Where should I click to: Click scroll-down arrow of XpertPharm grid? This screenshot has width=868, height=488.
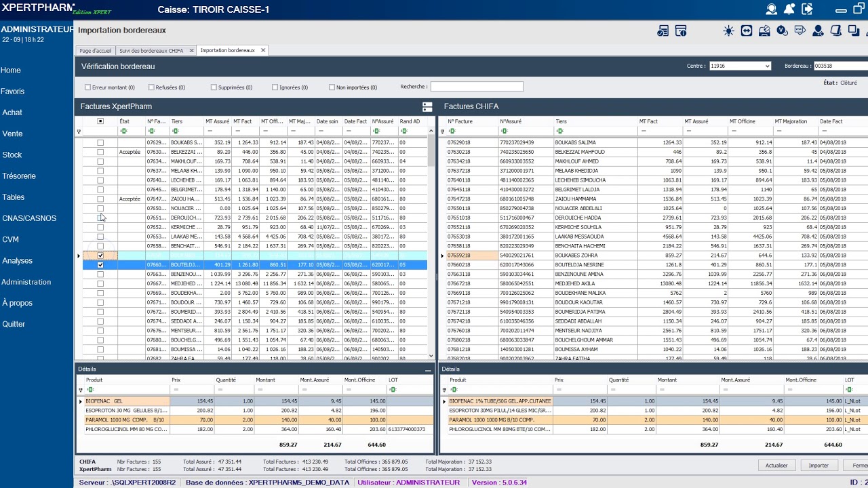click(x=431, y=356)
